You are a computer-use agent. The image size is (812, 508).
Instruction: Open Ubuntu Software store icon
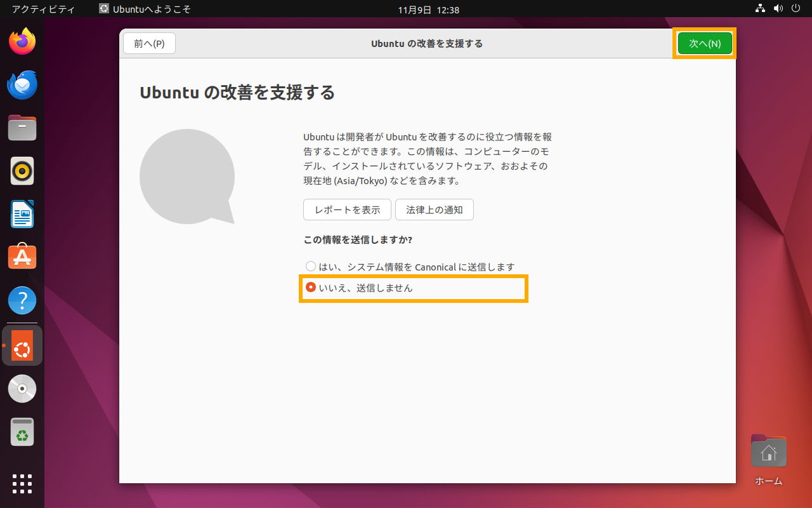tap(22, 257)
